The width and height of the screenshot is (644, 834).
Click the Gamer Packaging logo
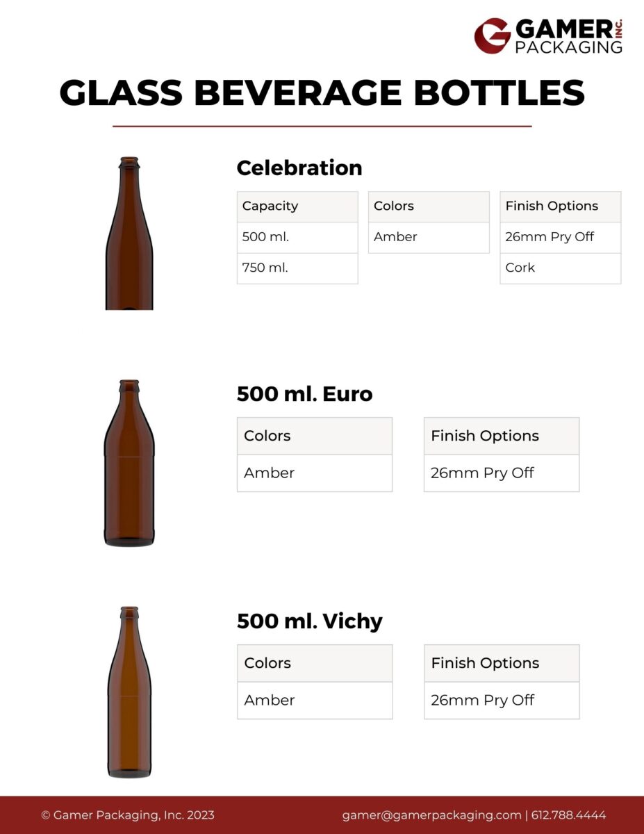click(548, 35)
